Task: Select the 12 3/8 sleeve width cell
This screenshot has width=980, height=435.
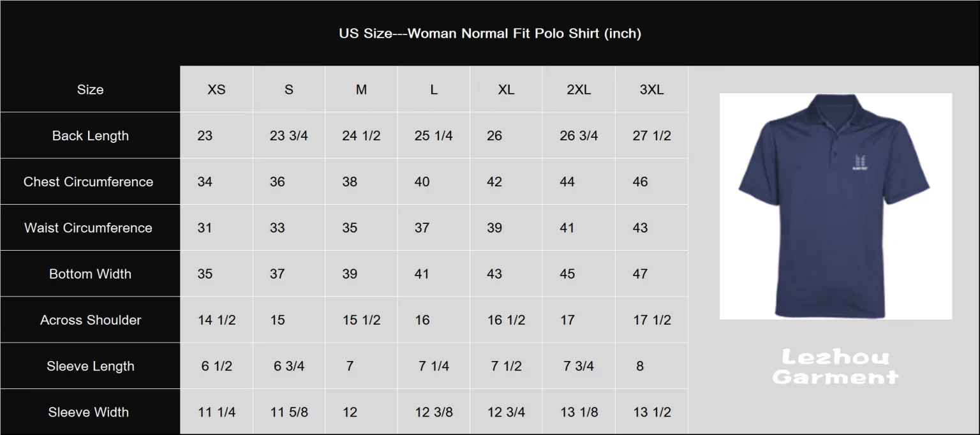Action: [434, 412]
